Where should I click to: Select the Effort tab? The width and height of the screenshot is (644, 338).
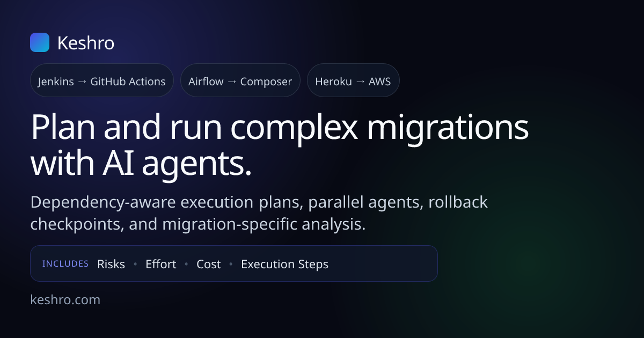tap(160, 264)
